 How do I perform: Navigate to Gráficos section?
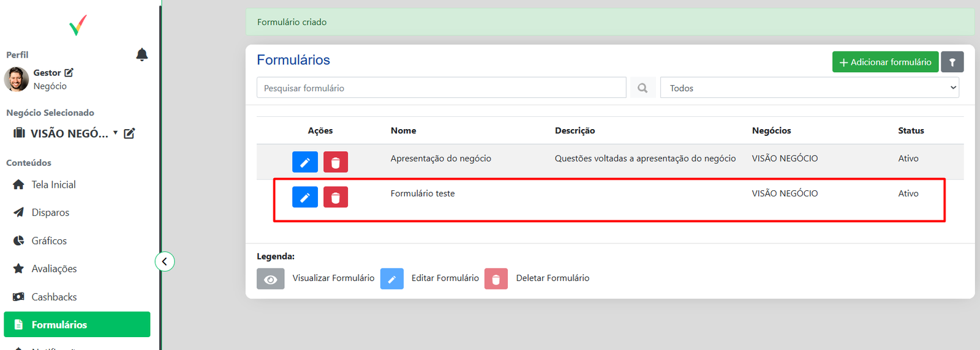pyautogui.click(x=49, y=240)
